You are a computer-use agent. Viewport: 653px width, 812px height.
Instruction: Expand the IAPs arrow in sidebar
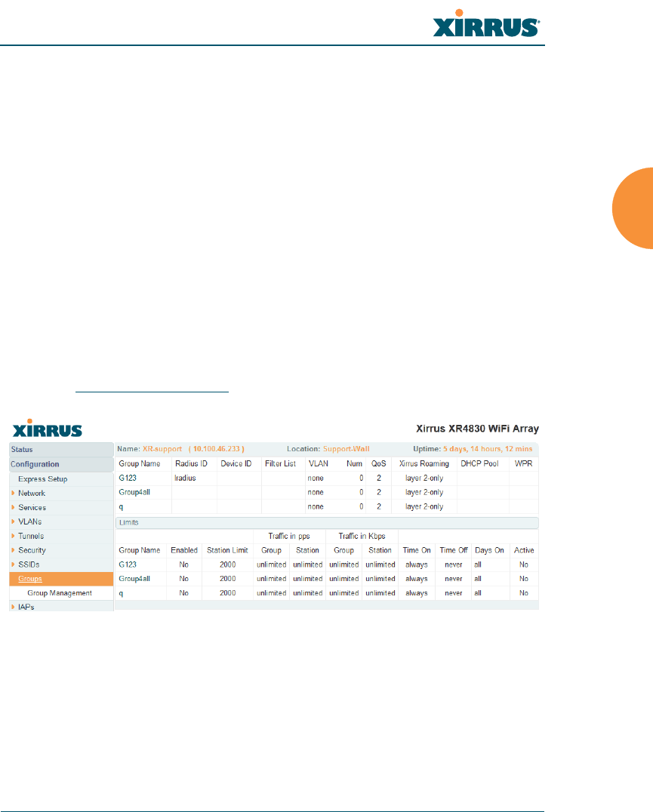pos(13,607)
